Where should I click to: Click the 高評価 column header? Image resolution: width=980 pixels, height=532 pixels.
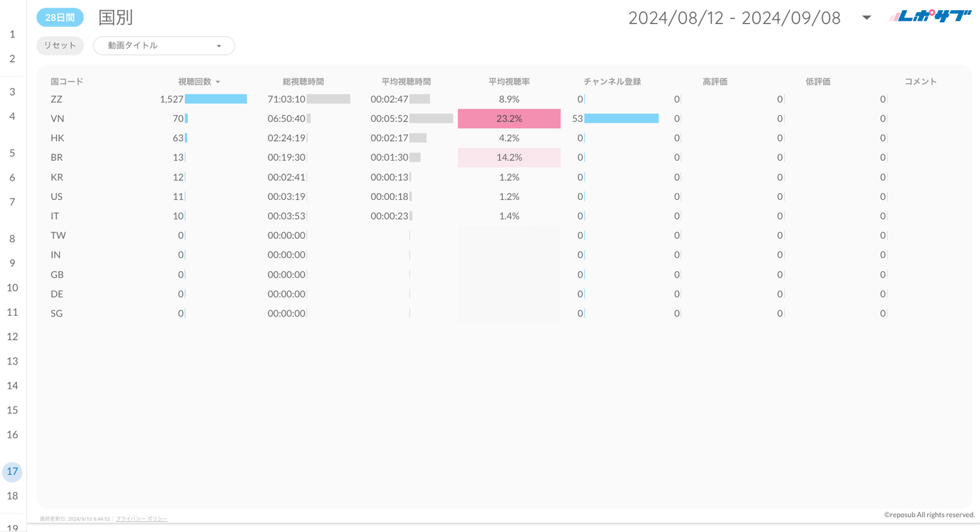716,81
